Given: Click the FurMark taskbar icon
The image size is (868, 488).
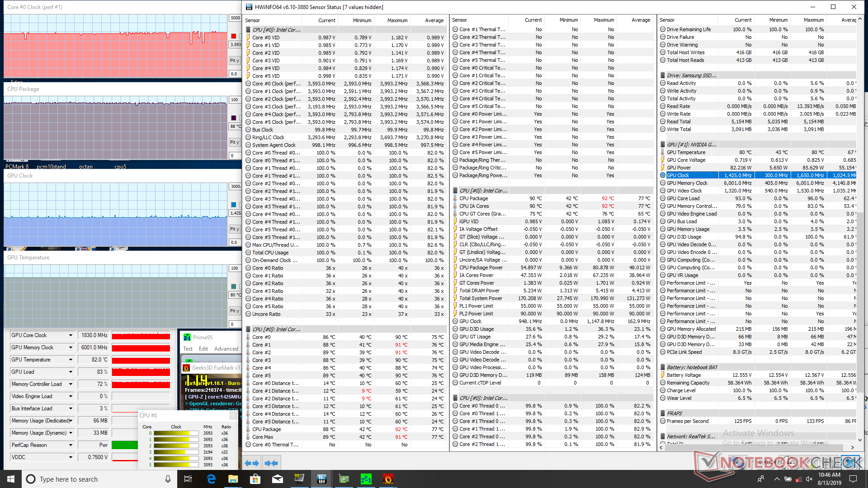Looking at the screenshot, I should click(388, 479).
